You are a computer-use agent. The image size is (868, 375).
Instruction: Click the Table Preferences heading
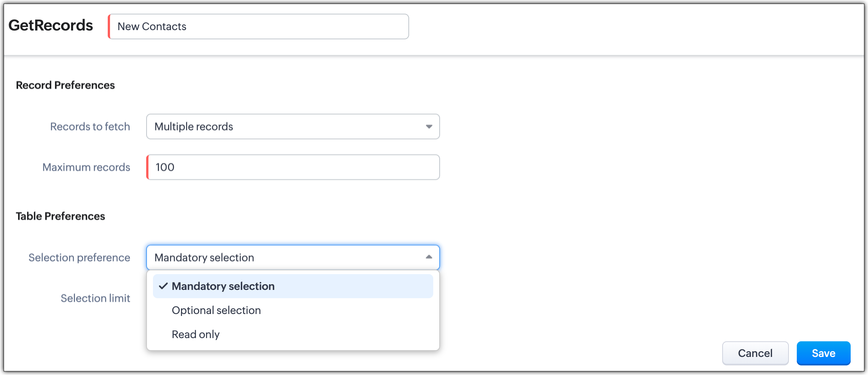point(60,216)
